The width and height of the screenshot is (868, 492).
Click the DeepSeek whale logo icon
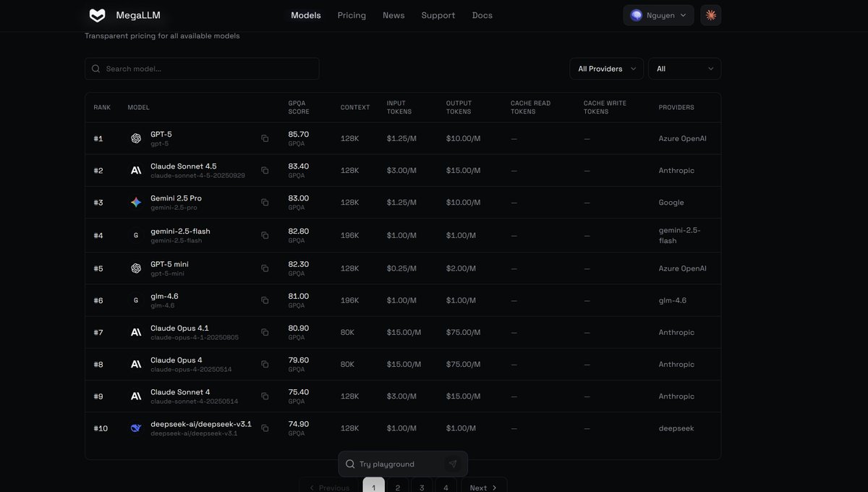pos(136,428)
